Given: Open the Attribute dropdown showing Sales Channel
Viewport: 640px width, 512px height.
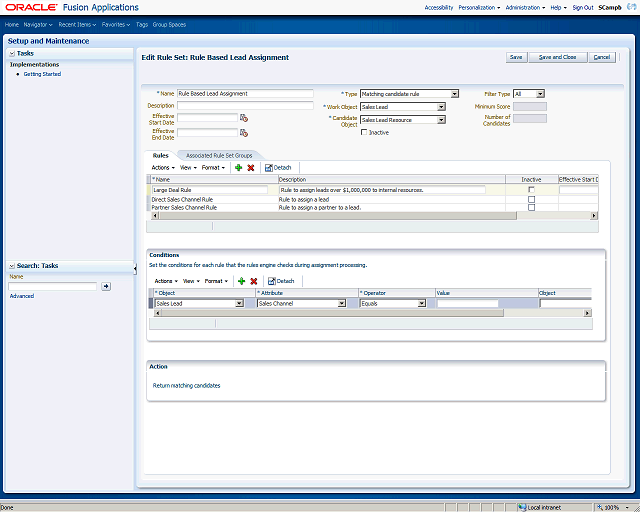Looking at the screenshot, I should point(342,303).
